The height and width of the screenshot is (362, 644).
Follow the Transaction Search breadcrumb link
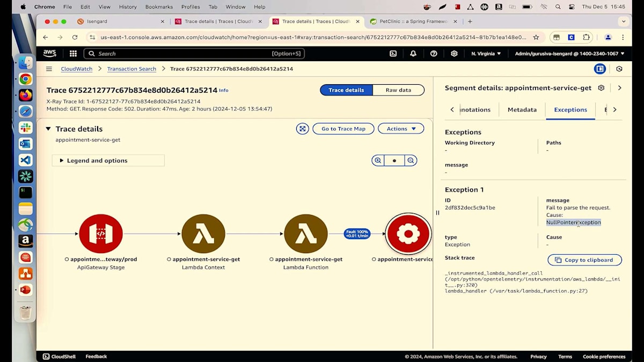(131, 69)
